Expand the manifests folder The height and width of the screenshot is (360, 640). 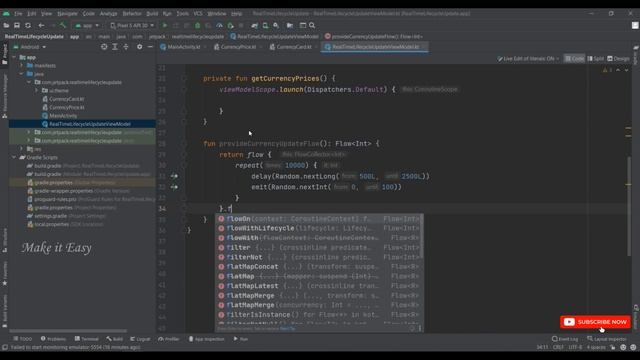pyautogui.click(x=21, y=65)
